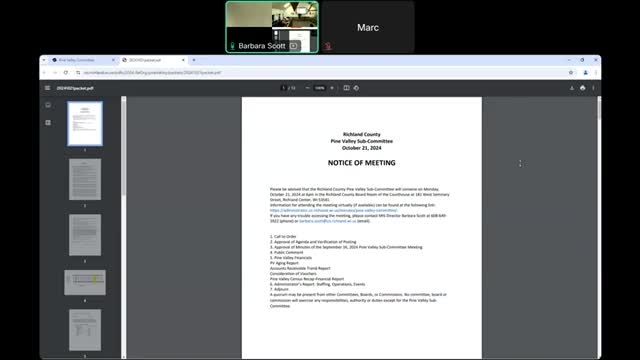Screen dimensions: 640x360
Task: Select the page 4 thumbnail
Action: click(85, 282)
